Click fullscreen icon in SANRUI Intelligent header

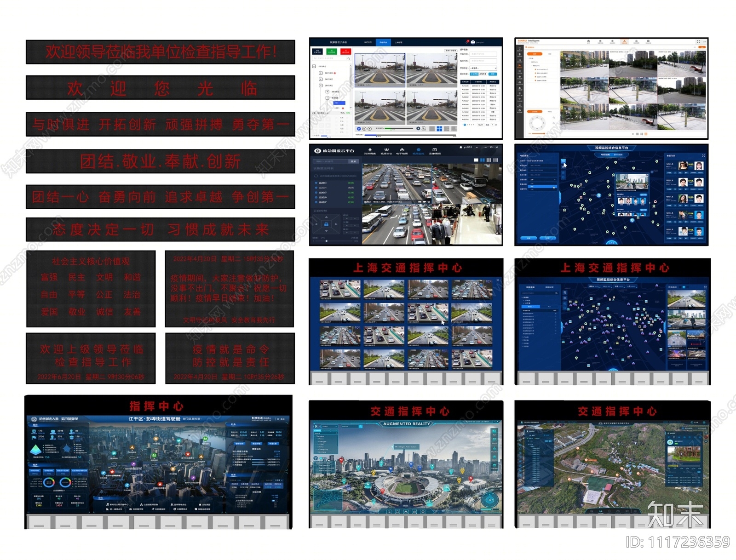[x=698, y=42]
